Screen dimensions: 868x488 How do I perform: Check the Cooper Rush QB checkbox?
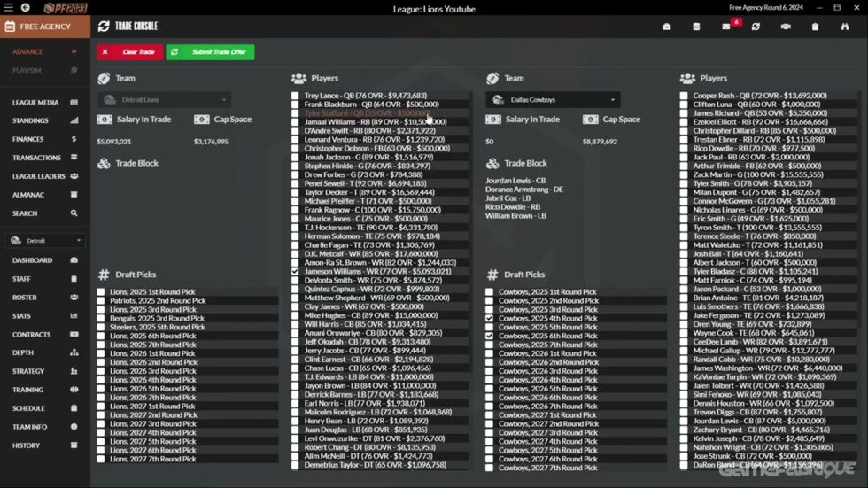[x=684, y=96]
